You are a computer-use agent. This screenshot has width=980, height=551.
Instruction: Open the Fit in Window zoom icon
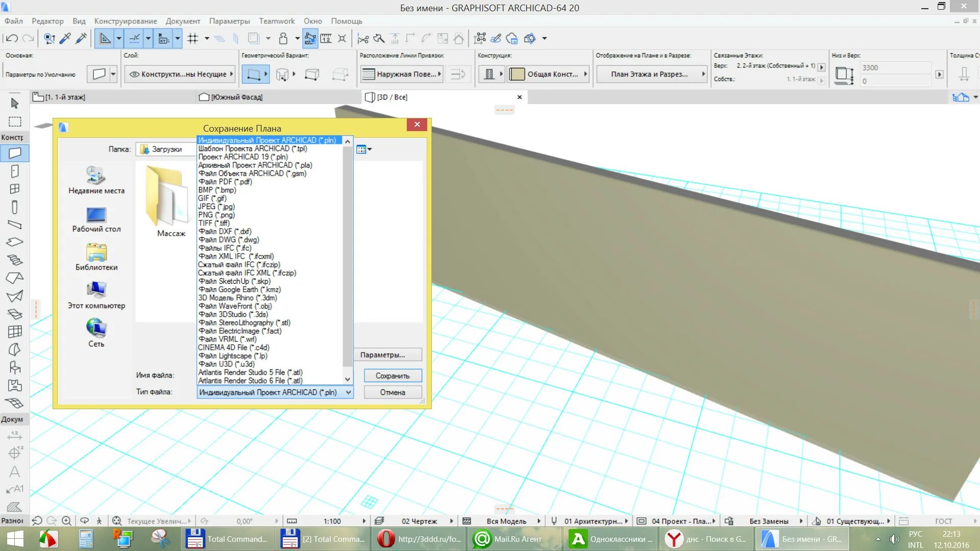(x=117, y=521)
